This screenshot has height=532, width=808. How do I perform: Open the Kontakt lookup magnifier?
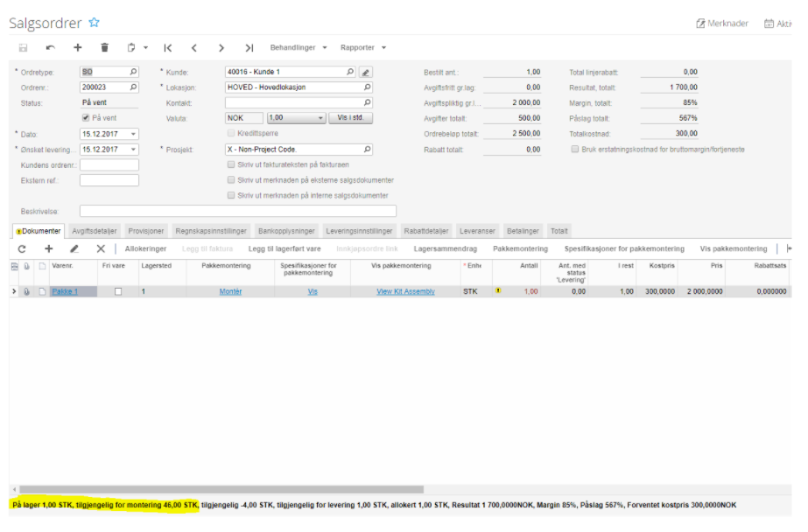368,103
